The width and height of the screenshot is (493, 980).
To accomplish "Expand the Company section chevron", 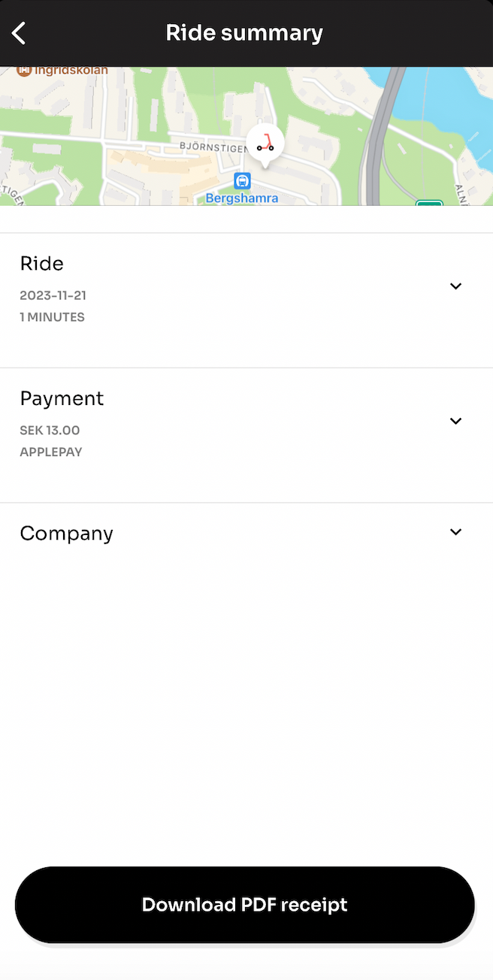I will coord(455,532).
